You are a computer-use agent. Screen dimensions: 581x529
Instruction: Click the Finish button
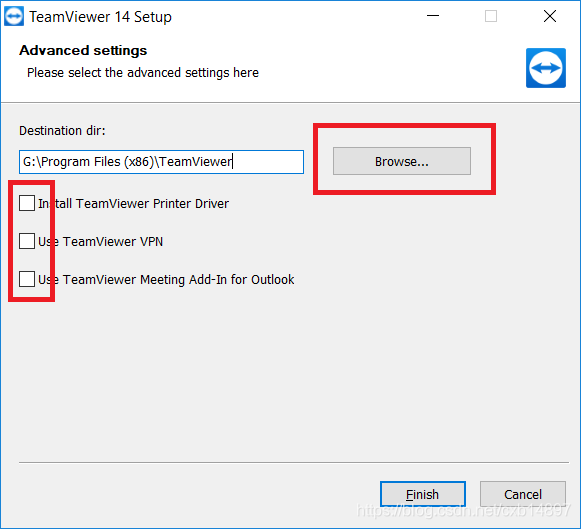tap(422, 494)
